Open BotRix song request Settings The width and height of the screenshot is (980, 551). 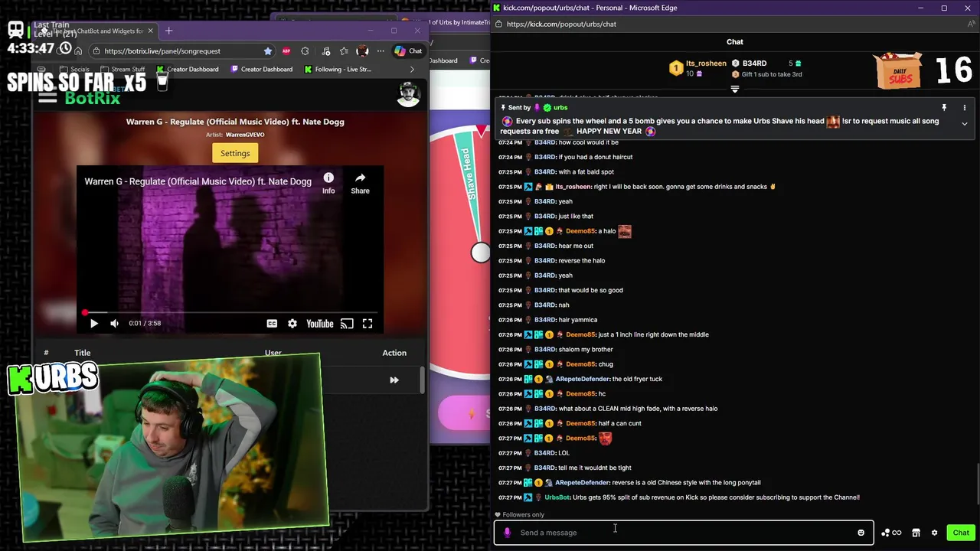[235, 153]
